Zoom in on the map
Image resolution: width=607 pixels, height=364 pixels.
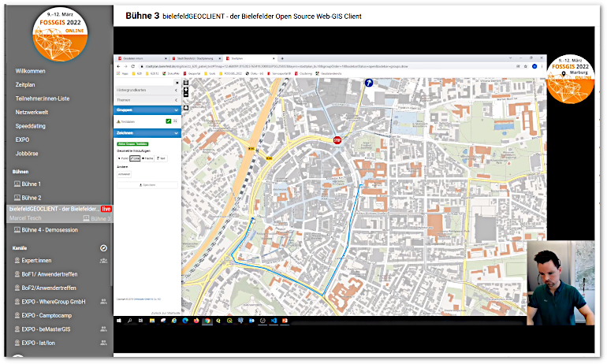point(186,90)
